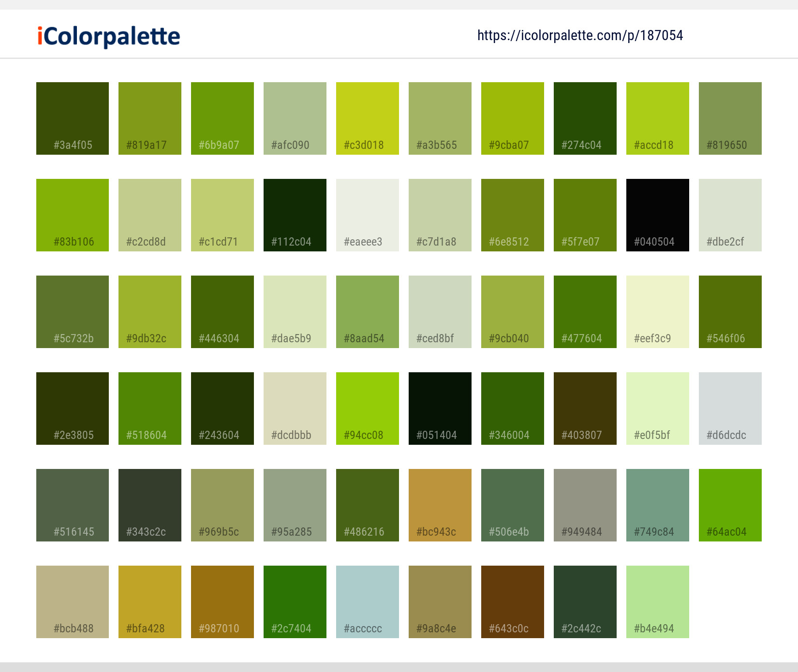The height and width of the screenshot is (672, 798).
Task: Click the #a3b565 swatch
Action: tap(440, 118)
